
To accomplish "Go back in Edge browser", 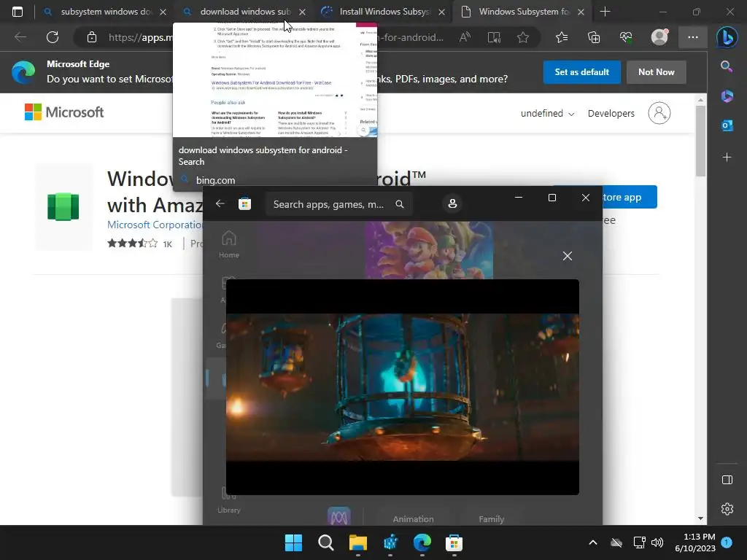I will [x=20, y=37].
